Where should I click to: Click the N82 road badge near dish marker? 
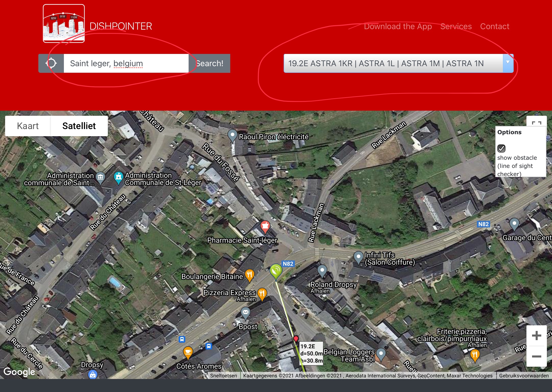coord(288,264)
